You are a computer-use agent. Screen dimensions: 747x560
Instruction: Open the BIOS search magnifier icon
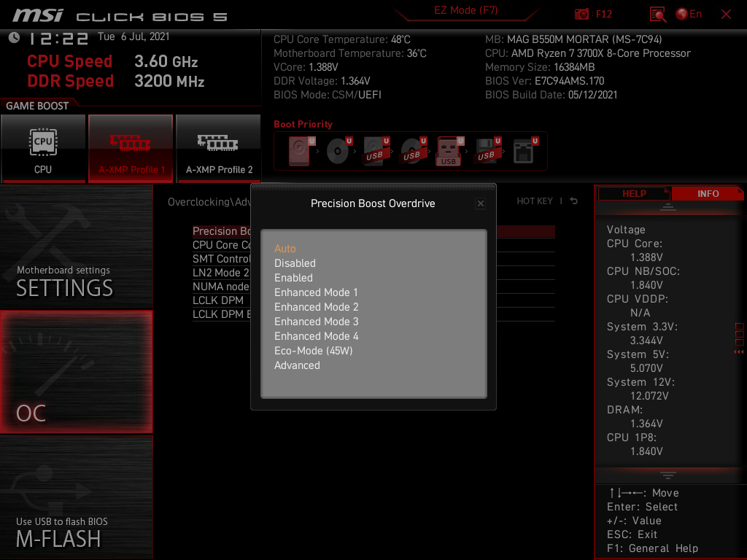pos(658,15)
